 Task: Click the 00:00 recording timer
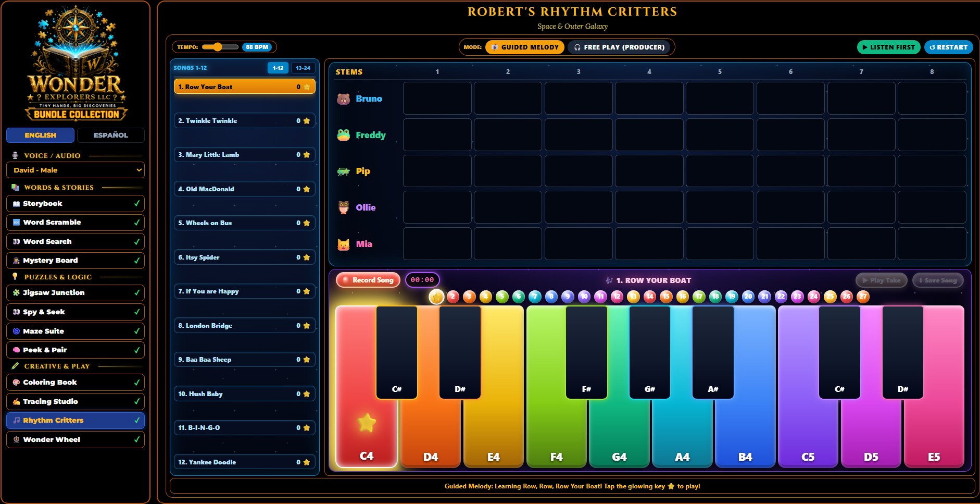422,280
